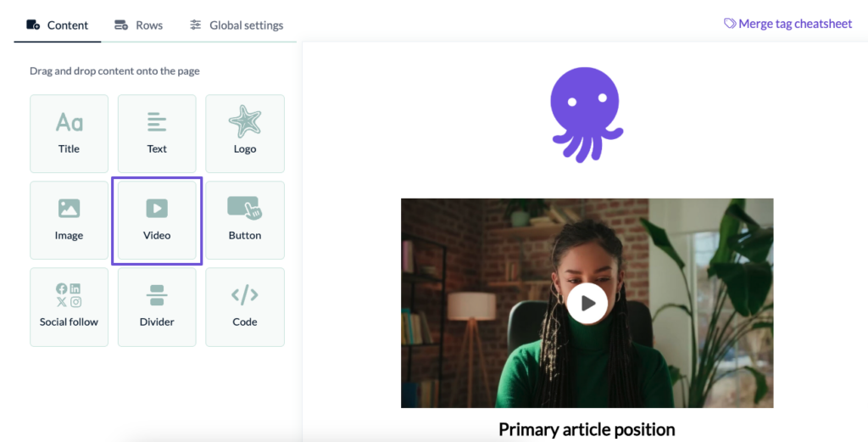Screen dimensions: 868x442
Task: Open the Rows tab
Action: pyautogui.click(x=138, y=25)
